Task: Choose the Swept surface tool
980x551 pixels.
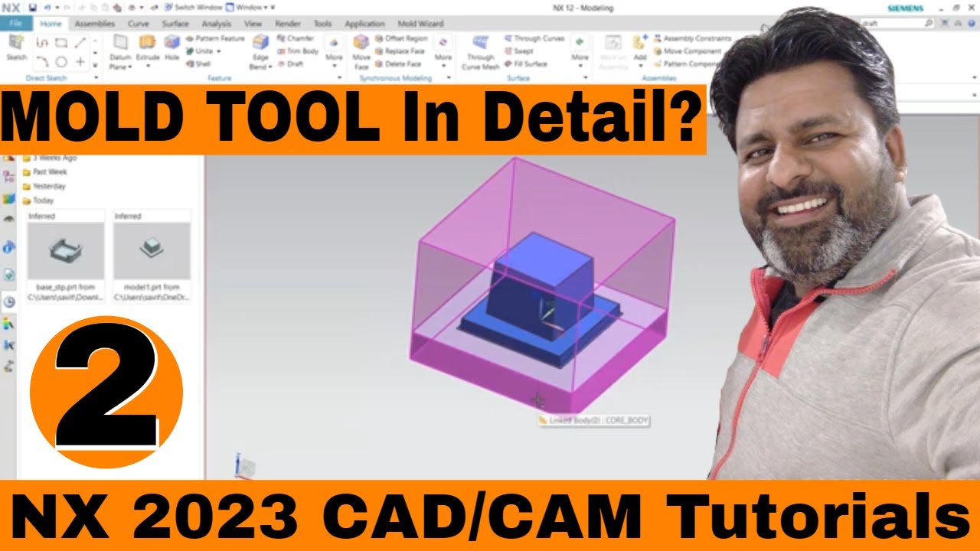Action: click(519, 51)
